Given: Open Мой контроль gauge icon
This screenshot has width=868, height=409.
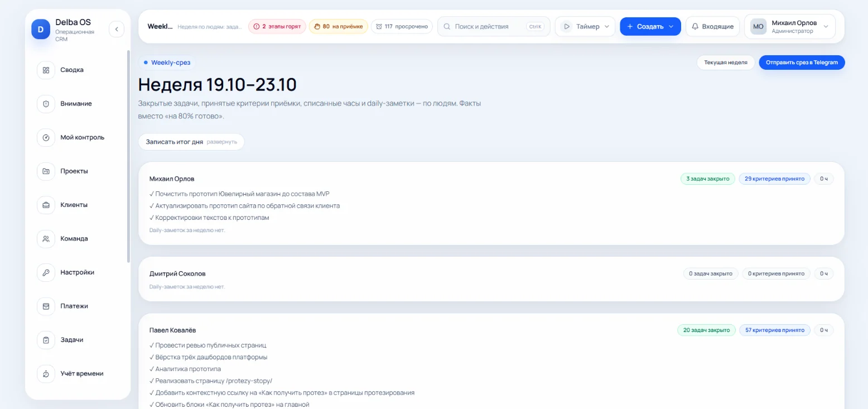Looking at the screenshot, I should 46,138.
